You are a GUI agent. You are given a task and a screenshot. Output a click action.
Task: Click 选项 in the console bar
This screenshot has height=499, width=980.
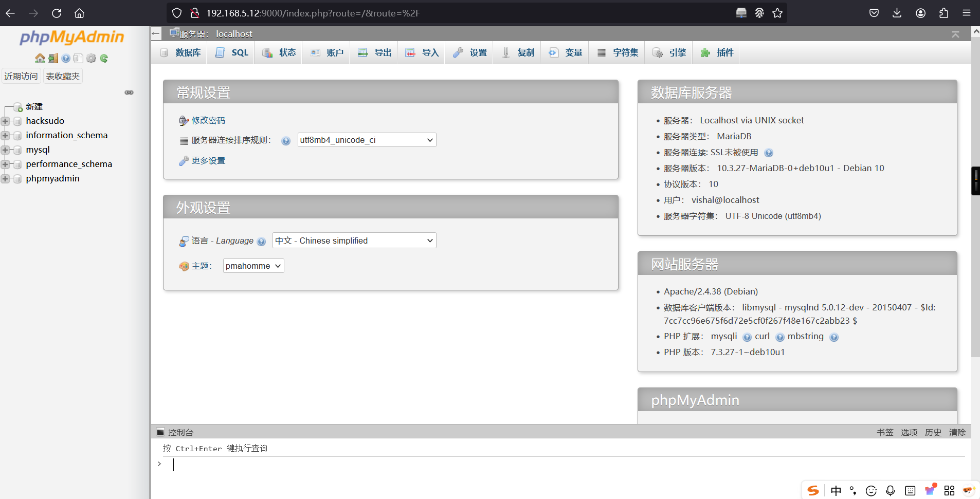pos(909,432)
